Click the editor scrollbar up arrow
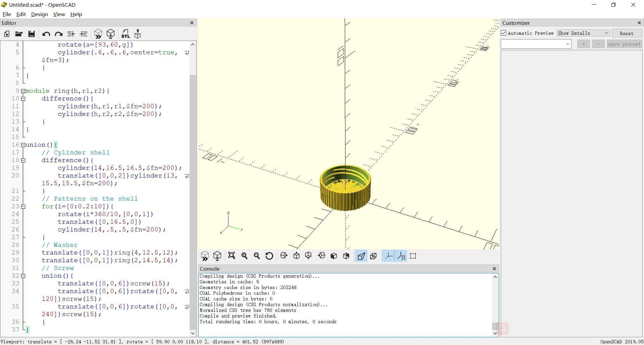Viewport: 644px width, 345px height. tap(193, 44)
